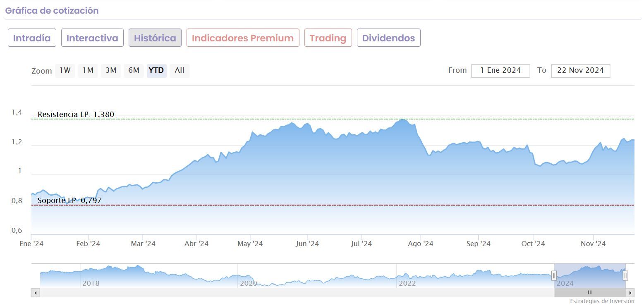This screenshot has width=644, height=306.
Task: Show All historical data range
Action: point(180,70)
